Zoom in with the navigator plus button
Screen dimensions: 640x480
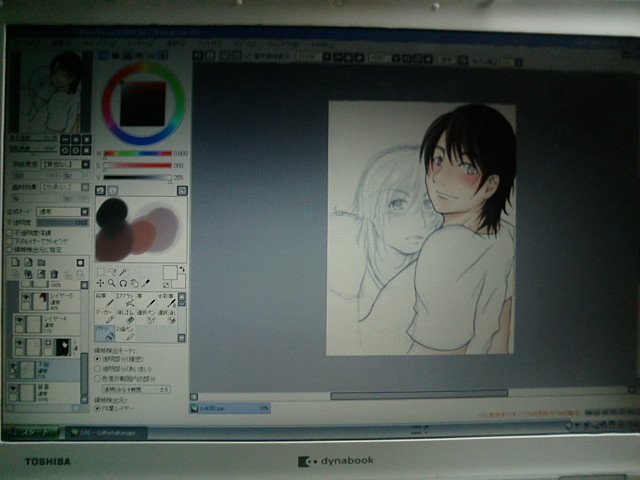(x=76, y=140)
